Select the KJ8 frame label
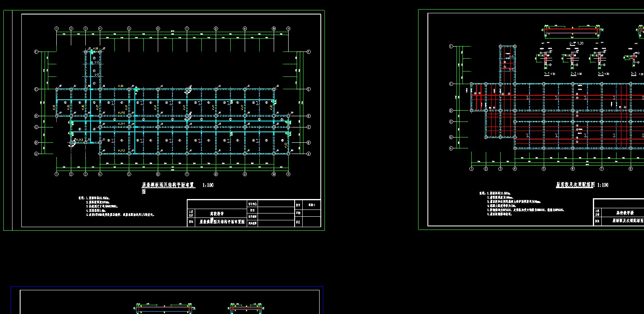 [96, 49]
